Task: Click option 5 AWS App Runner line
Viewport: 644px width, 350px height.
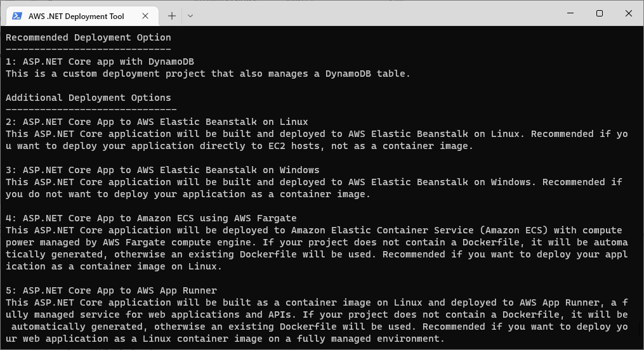Action: coord(111,290)
